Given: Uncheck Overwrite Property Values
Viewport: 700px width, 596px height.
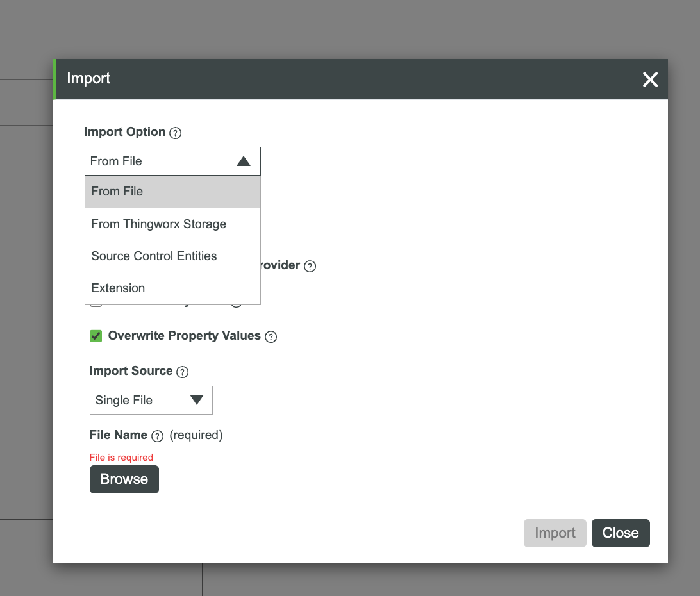Looking at the screenshot, I should (x=96, y=336).
